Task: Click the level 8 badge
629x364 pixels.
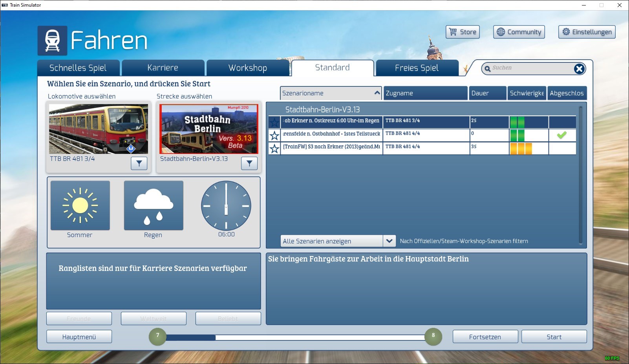Action: 433,337
